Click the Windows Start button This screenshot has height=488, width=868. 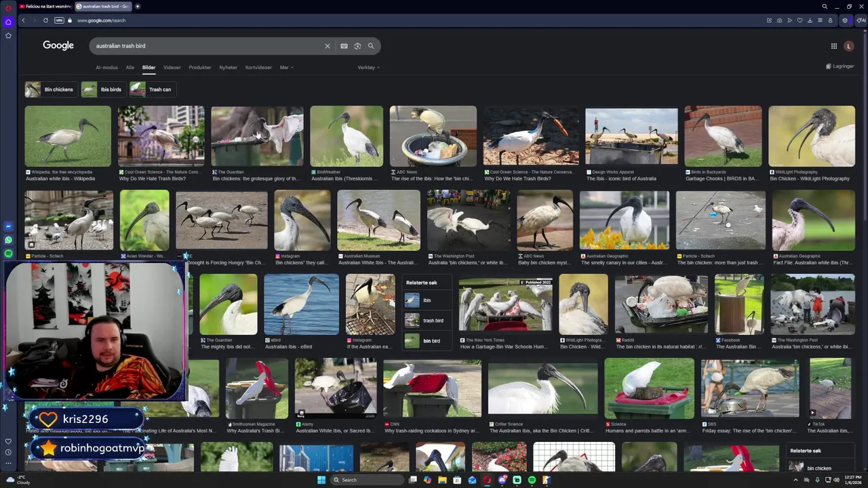click(x=321, y=480)
